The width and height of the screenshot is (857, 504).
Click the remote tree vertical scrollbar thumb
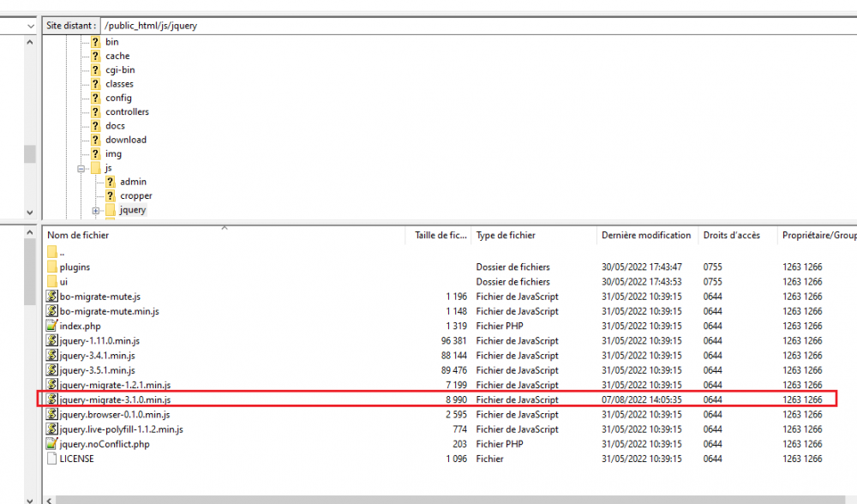pos(30,153)
